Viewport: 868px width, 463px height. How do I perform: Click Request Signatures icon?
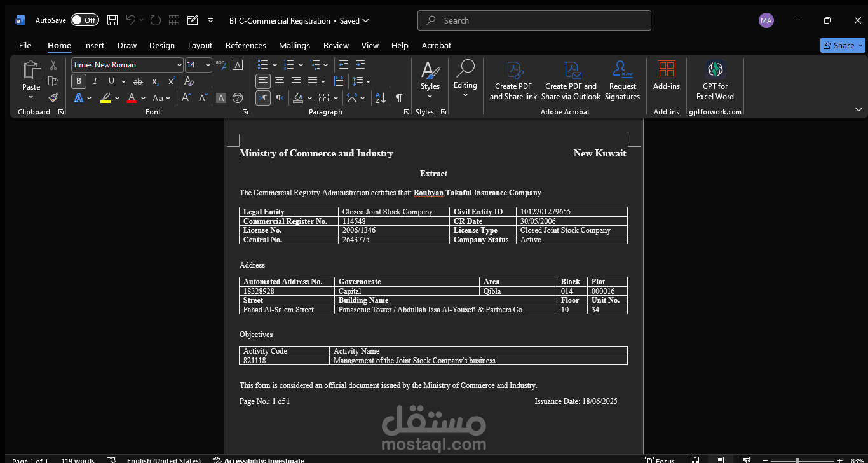coord(622,80)
